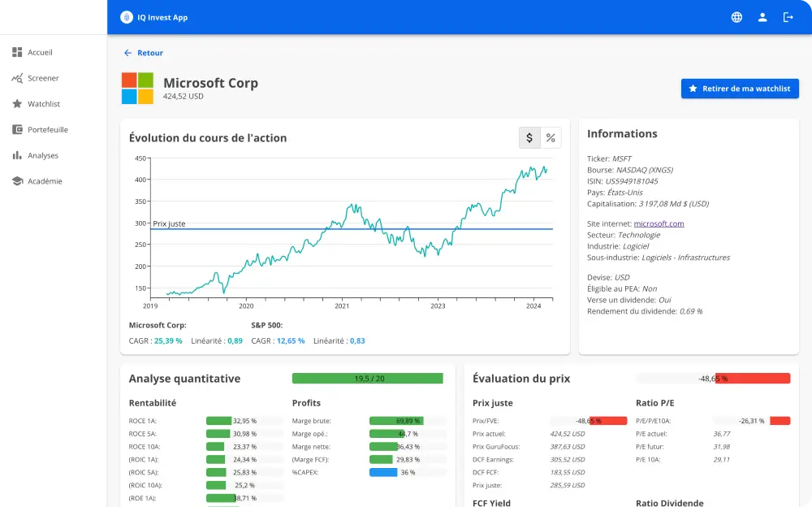Viewport: 812px width, 507px height.
Task: Click the Académie graduation cap icon
Action: click(x=17, y=181)
